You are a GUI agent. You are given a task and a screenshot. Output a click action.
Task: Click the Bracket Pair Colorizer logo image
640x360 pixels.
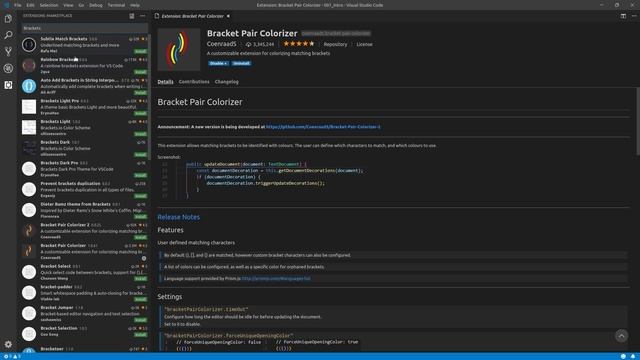tap(179, 49)
